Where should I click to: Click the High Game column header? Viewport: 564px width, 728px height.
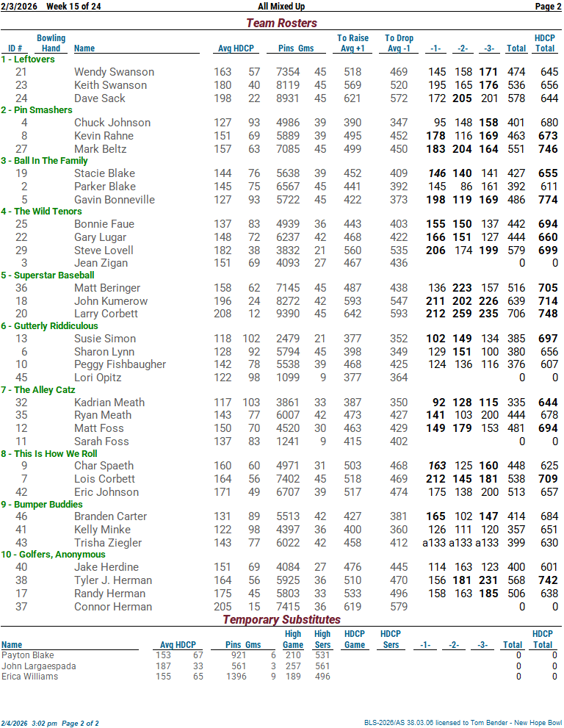pyautogui.click(x=292, y=639)
